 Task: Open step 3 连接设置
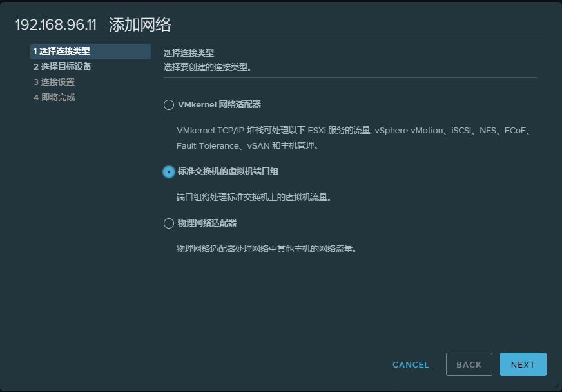pyautogui.click(x=54, y=82)
